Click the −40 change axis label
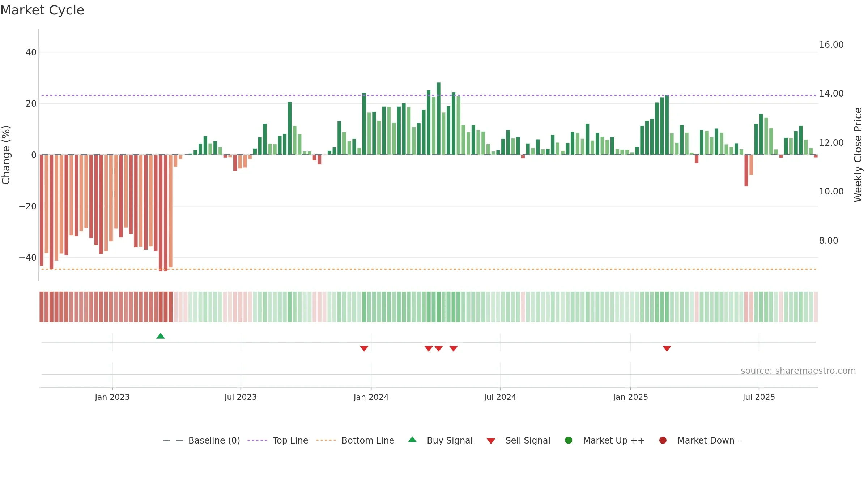Viewport: 868px width, 488px height. pyautogui.click(x=27, y=258)
